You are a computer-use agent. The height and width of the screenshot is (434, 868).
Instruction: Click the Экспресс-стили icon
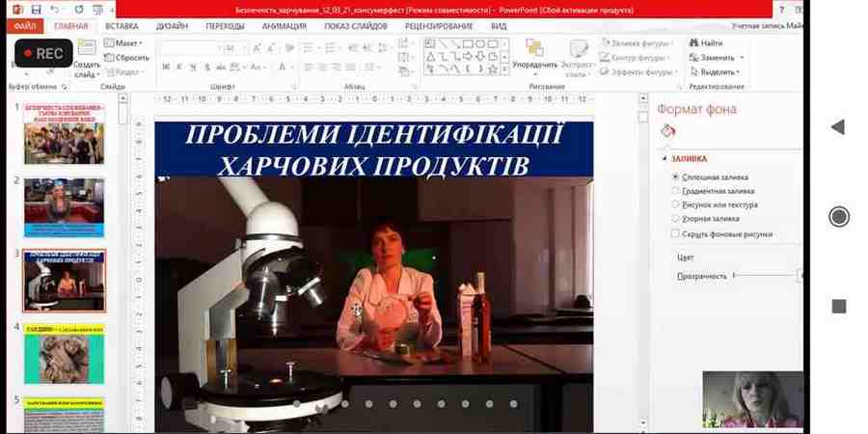[x=579, y=50]
